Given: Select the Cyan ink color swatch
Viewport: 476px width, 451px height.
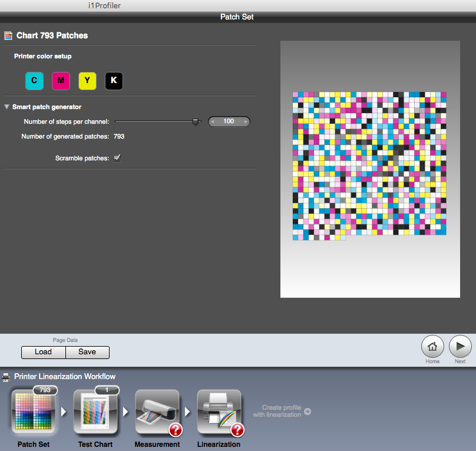Looking at the screenshot, I should click(34, 81).
